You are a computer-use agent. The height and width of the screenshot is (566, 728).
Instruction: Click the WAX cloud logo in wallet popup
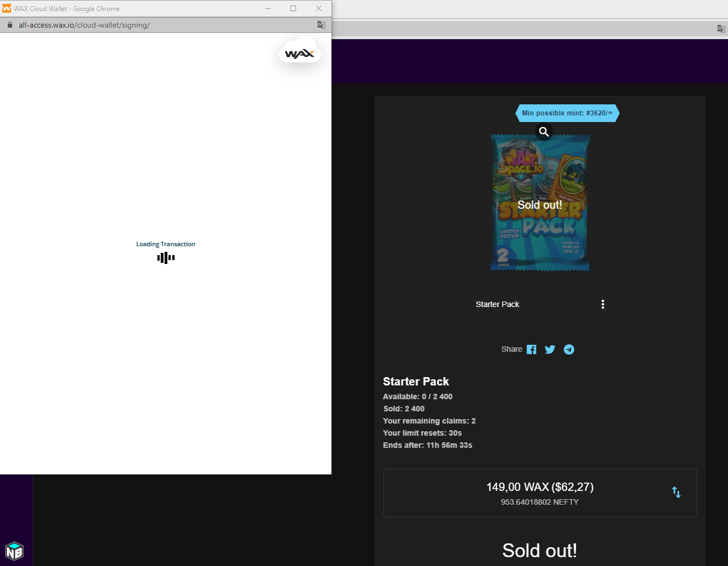pyautogui.click(x=300, y=51)
